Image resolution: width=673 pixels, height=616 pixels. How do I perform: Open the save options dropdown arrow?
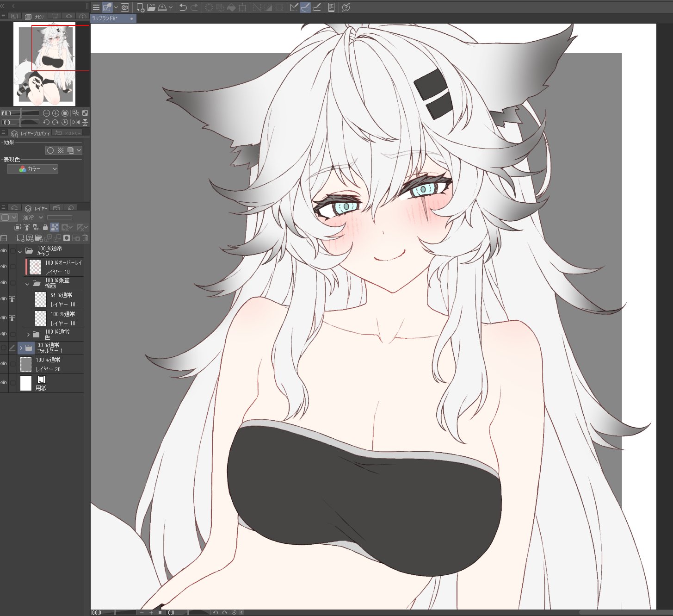click(171, 7)
